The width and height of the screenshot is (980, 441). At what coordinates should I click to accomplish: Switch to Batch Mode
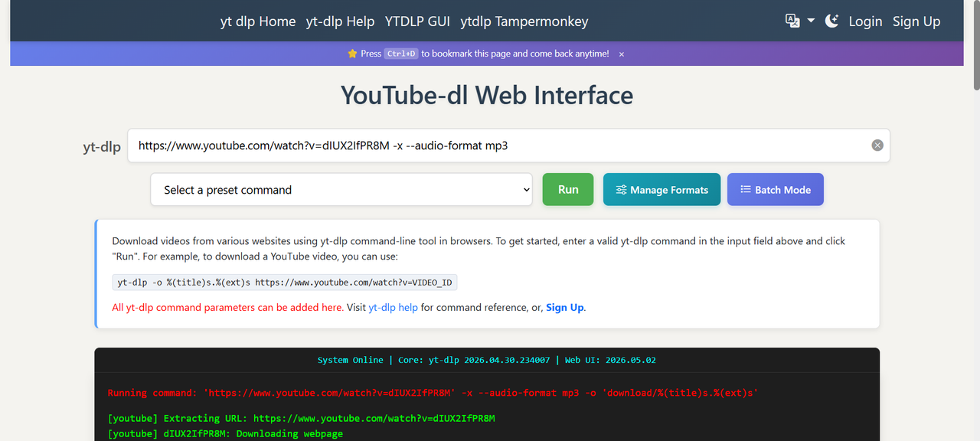point(775,190)
